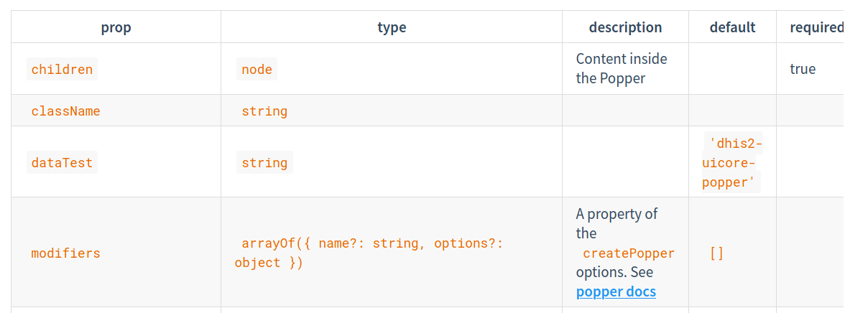Click the 'A property of the' description text
The height and width of the screenshot is (313, 868).
(x=617, y=223)
